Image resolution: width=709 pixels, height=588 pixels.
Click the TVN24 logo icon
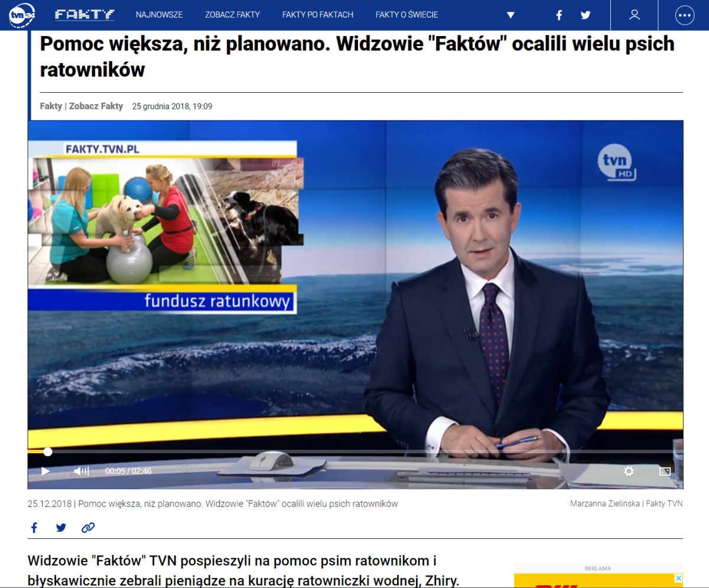point(22,15)
